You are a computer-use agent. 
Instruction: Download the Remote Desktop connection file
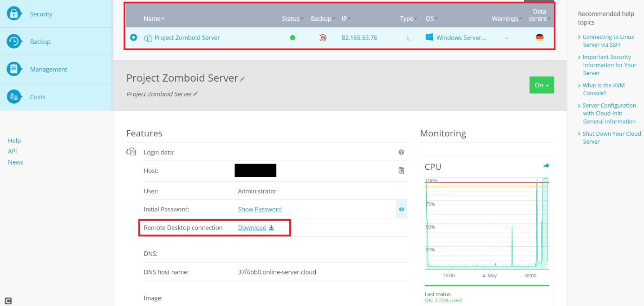pyautogui.click(x=252, y=228)
